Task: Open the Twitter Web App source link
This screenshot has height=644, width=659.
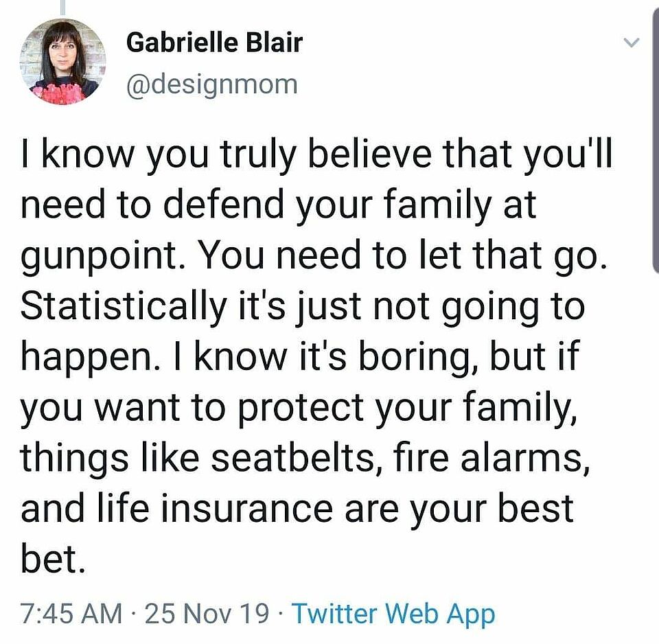Action: [x=393, y=614]
